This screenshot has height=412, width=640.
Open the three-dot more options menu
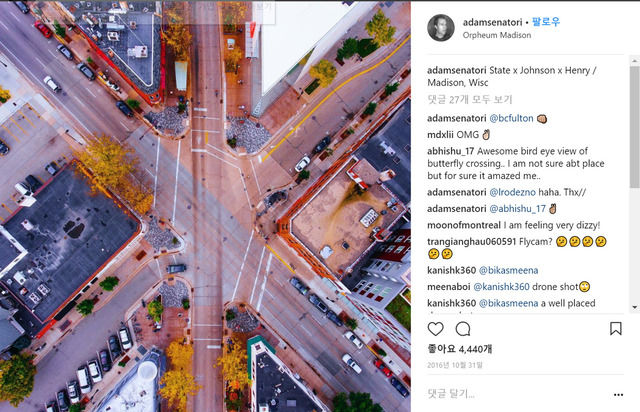[x=618, y=394]
